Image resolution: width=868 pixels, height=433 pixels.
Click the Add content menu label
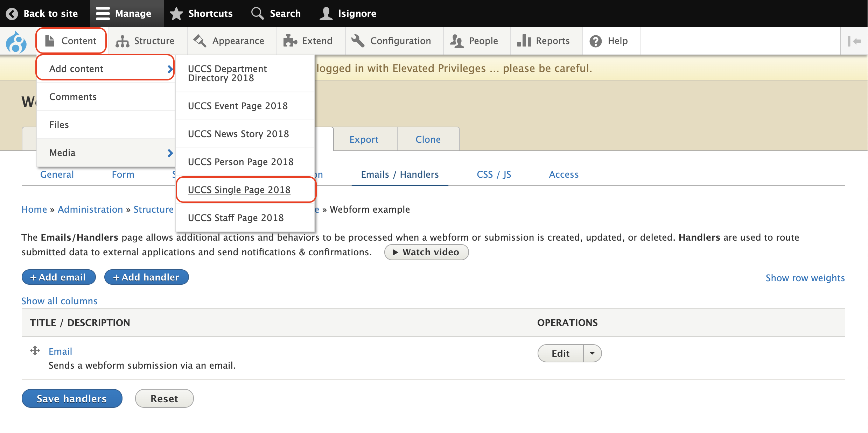pos(76,69)
